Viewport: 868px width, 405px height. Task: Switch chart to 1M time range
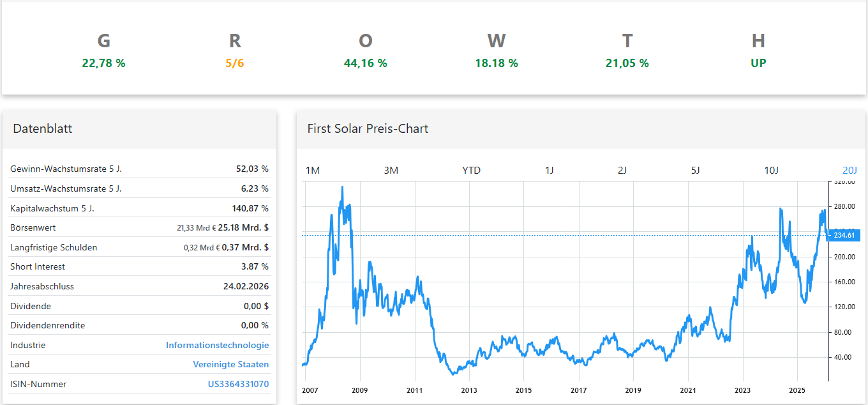click(x=313, y=170)
